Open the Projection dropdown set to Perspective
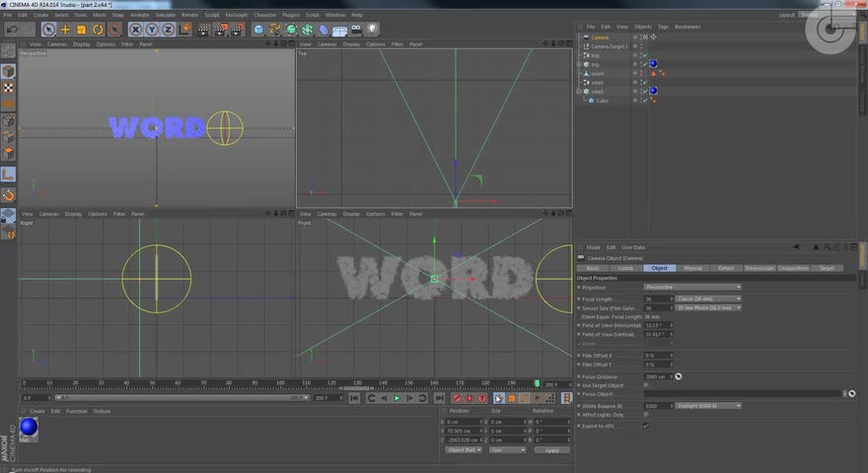Screen dimensions: 868x473 pyautogui.click(x=692, y=287)
